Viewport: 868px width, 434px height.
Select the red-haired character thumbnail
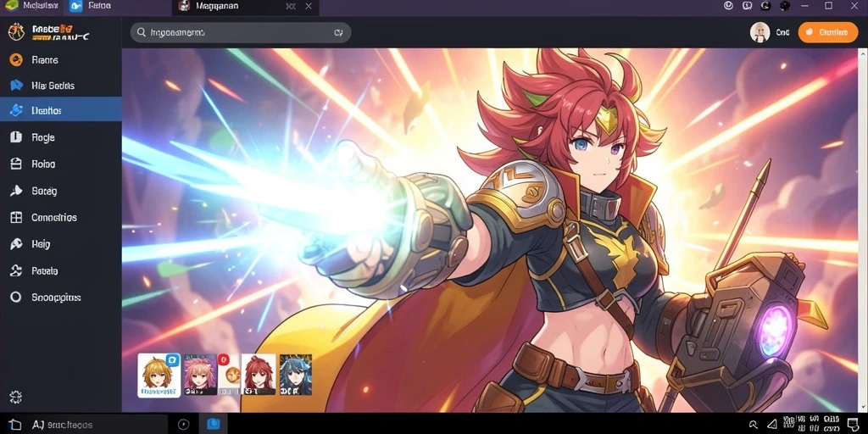[259, 375]
